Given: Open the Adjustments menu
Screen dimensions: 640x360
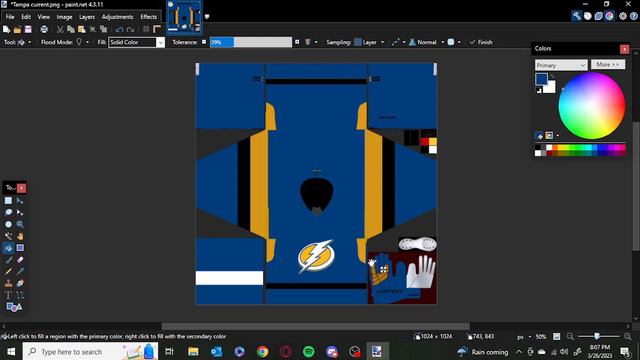Looking at the screenshot, I should pyautogui.click(x=118, y=17).
